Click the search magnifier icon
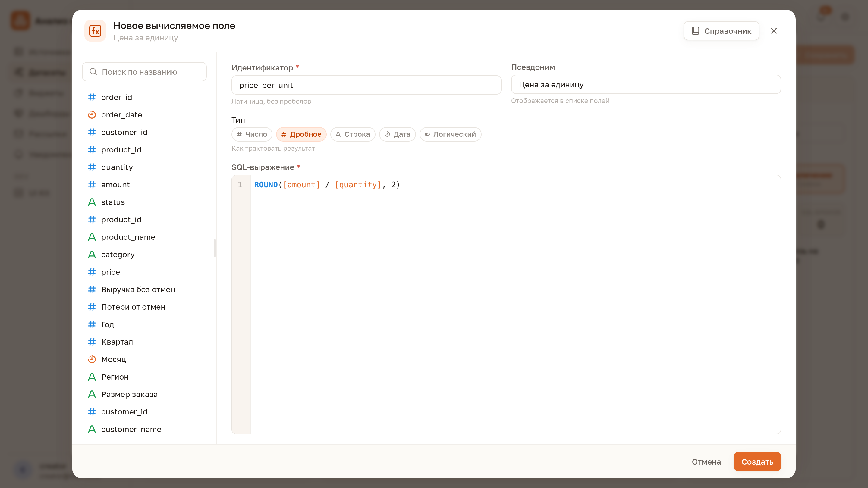Viewport: 868px width, 488px height. [93, 72]
